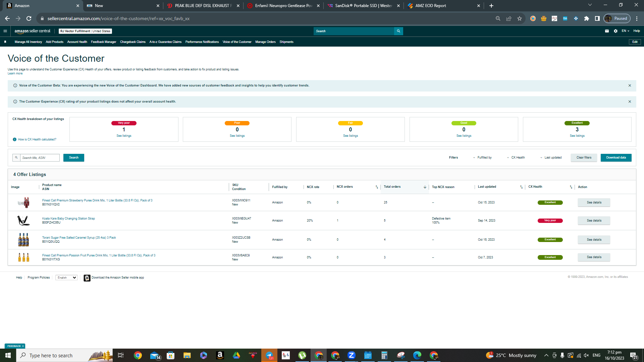
Task: Open the Program Policies footer link
Action: click(39, 278)
